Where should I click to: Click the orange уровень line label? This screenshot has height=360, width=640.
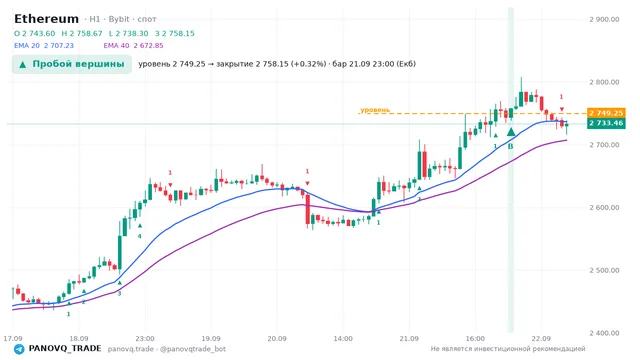click(x=375, y=110)
